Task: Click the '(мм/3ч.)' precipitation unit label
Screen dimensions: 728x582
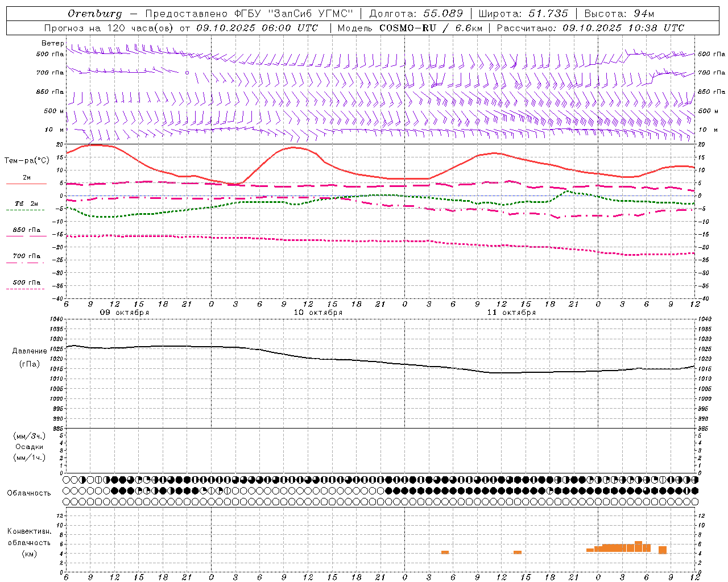Action: [30, 436]
